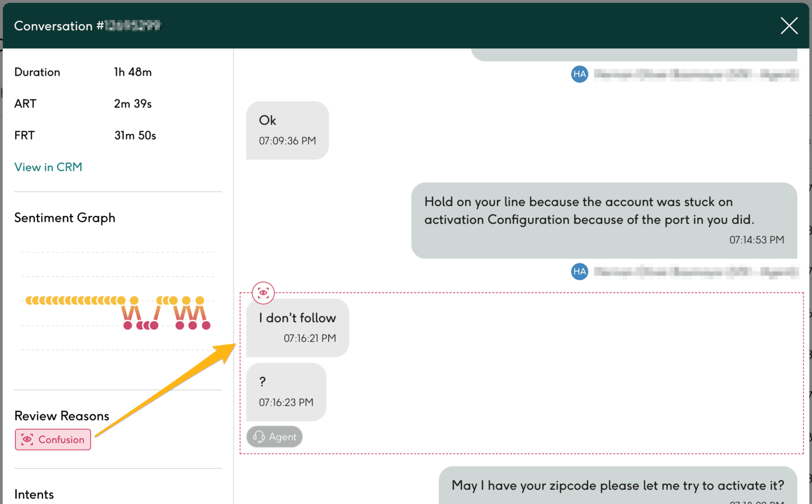812x504 pixels.
Task: Click the close X icon on the conversation dialog
Action: tap(789, 25)
